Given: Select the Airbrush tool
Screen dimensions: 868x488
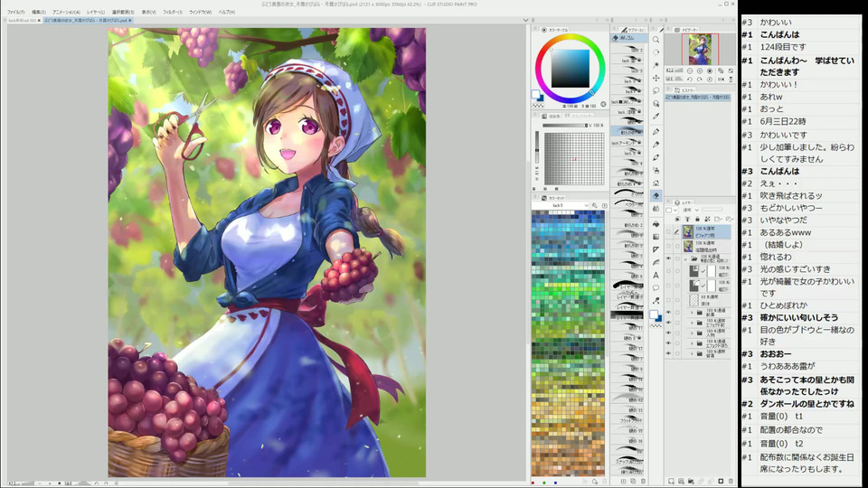Looking at the screenshot, I should [x=656, y=171].
